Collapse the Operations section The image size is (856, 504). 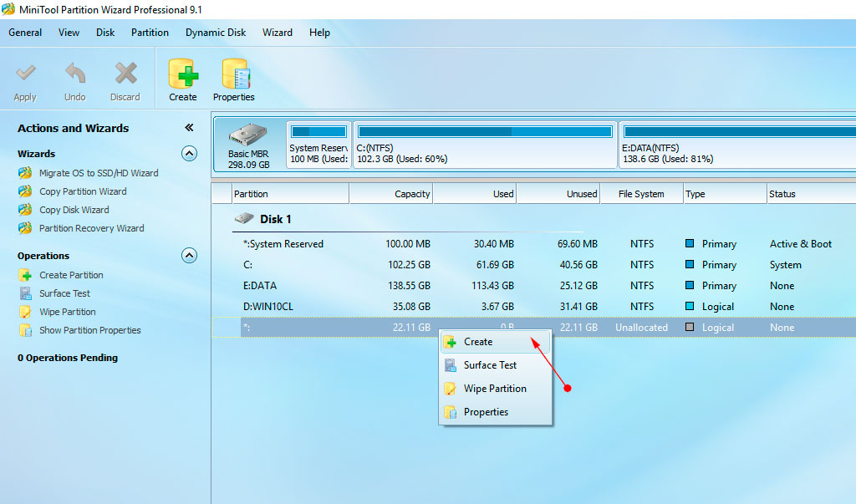pos(189,256)
